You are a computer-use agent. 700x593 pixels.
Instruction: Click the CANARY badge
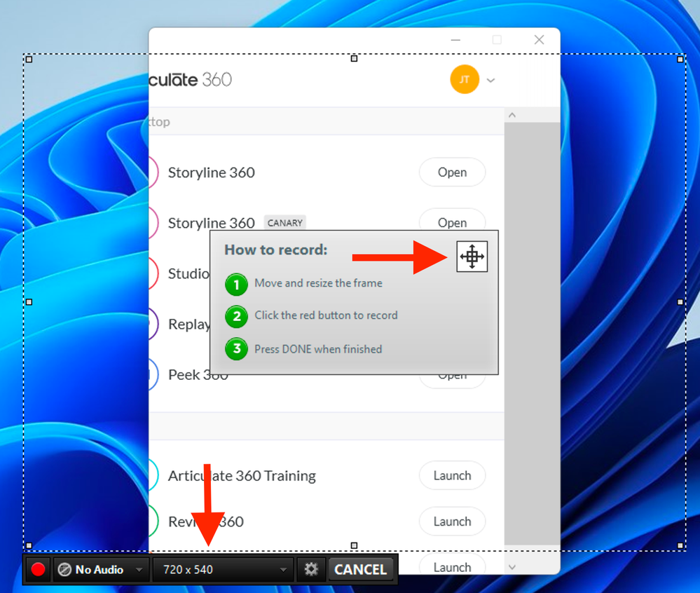point(284,222)
